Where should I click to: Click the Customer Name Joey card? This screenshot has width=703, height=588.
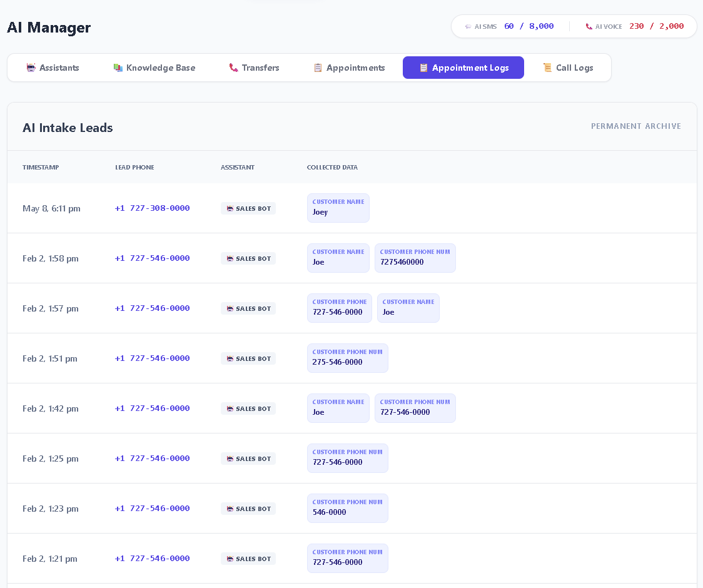point(338,208)
